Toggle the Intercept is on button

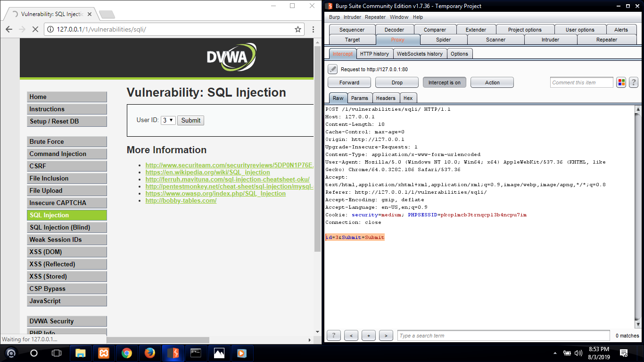(x=445, y=82)
